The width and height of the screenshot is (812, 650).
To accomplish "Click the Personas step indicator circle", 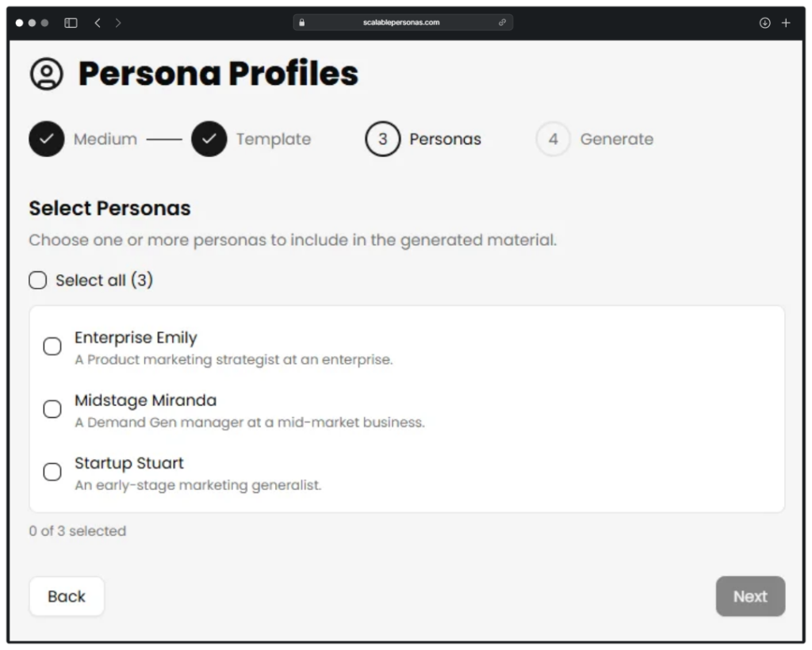I will [x=382, y=139].
